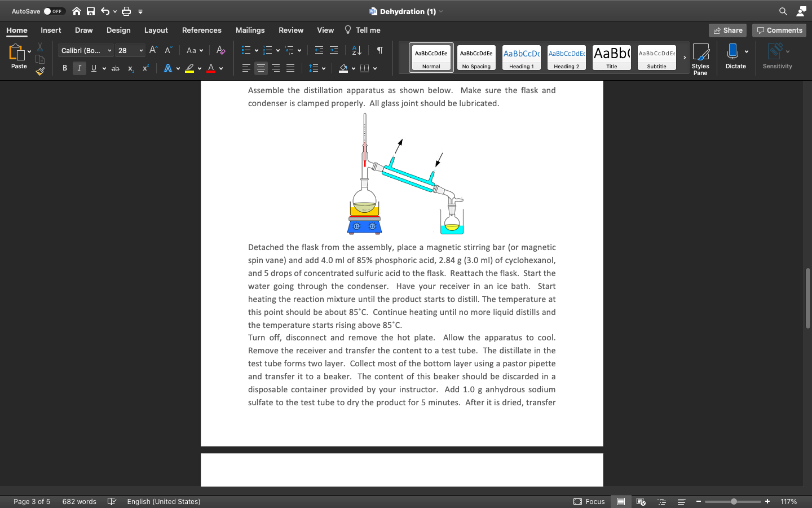Image resolution: width=812 pixels, height=508 pixels.
Task: Toggle Bold formatting
Action: point(65,68)
